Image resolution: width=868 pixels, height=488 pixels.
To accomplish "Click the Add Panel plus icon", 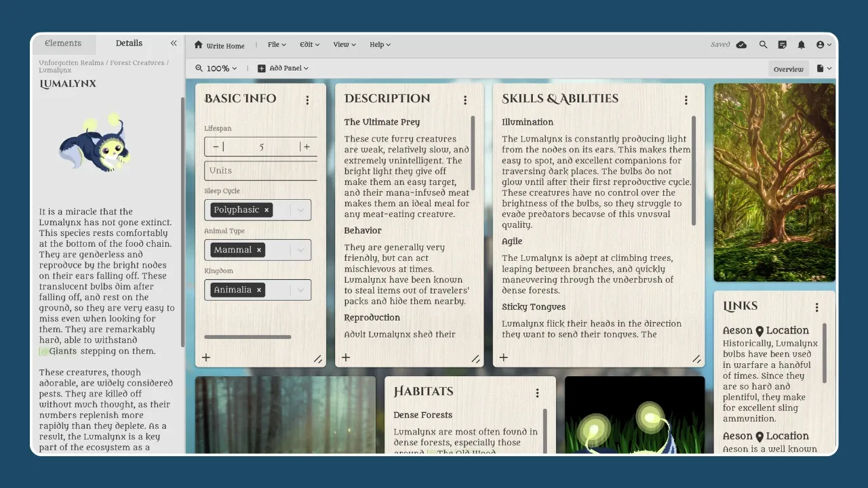I will click(x=262, y=68).
